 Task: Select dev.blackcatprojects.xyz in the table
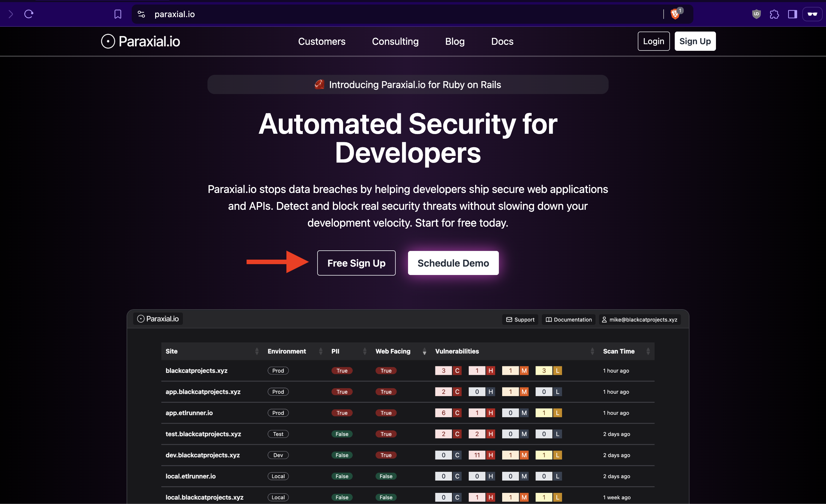point(202,455)
